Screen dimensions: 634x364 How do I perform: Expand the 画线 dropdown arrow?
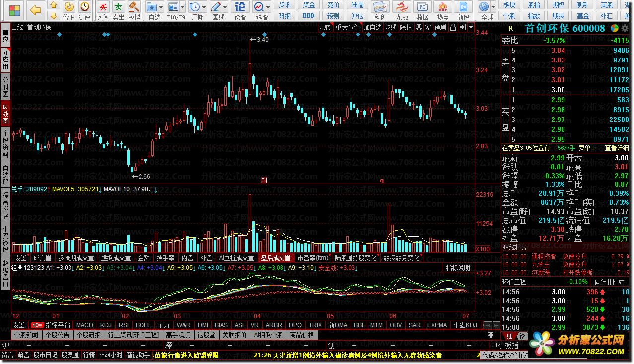coord(224,7)
